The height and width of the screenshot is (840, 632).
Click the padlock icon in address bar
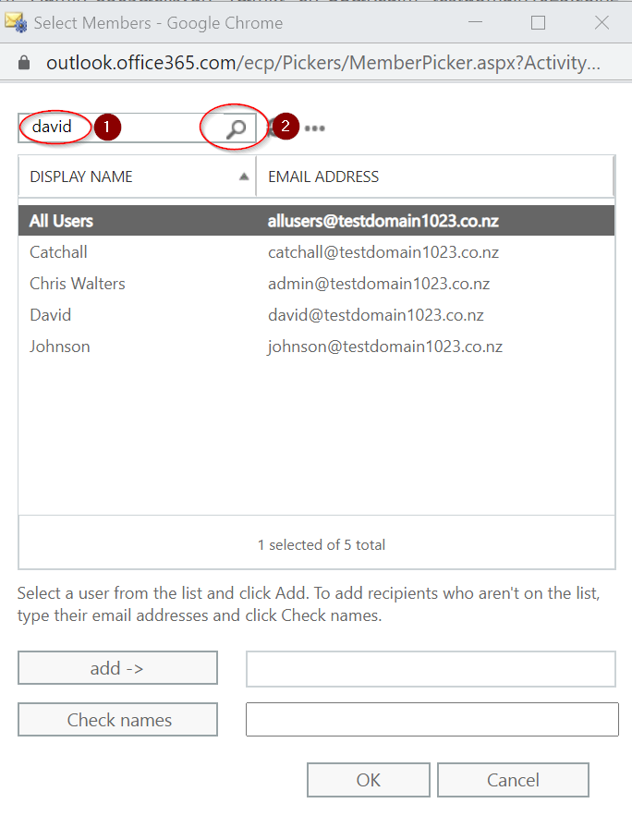[x=24, y=63]
